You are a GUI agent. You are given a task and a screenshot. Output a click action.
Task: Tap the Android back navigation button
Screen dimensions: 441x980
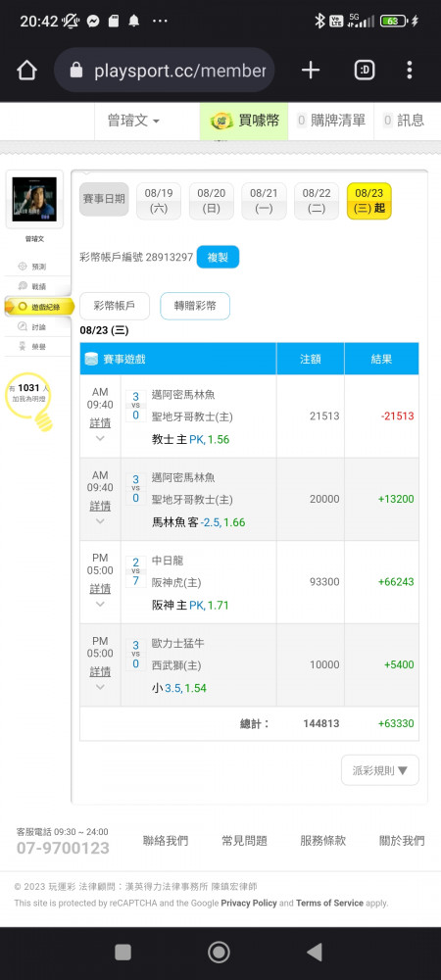[315, 952]
